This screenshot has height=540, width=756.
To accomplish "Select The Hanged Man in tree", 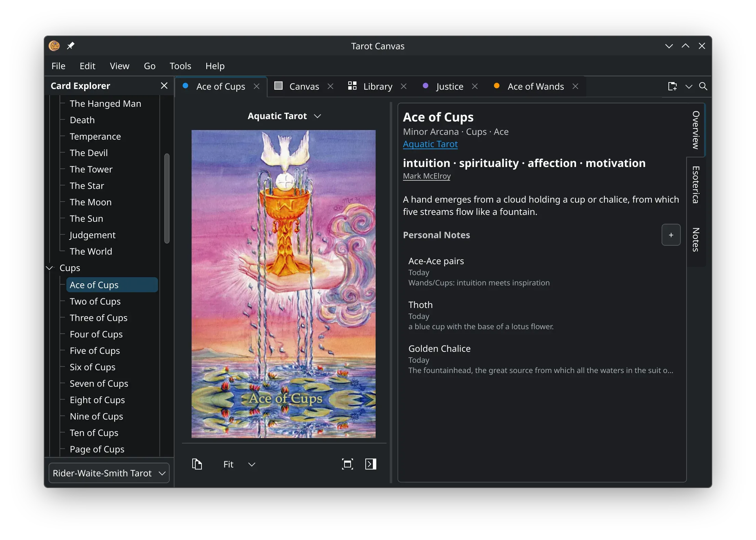I will click(105, 104).
